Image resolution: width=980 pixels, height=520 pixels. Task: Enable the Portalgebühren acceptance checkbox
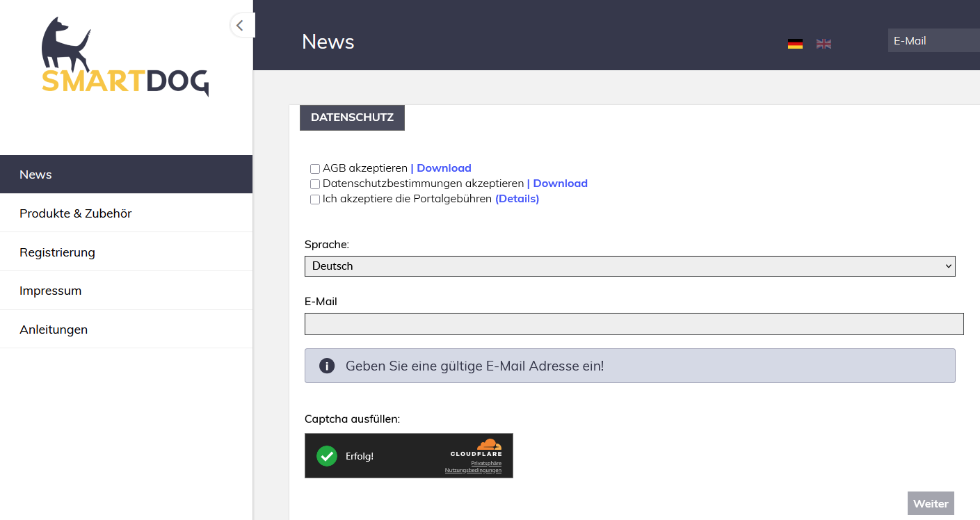315,200
